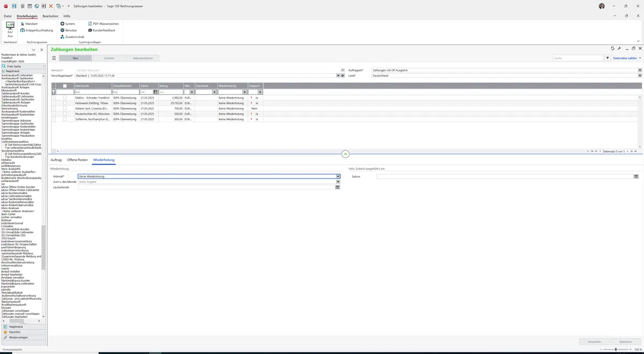Open the Vorschlagsstapel dropdown
This screenshot has height=354, width=644.
[338, 76]
